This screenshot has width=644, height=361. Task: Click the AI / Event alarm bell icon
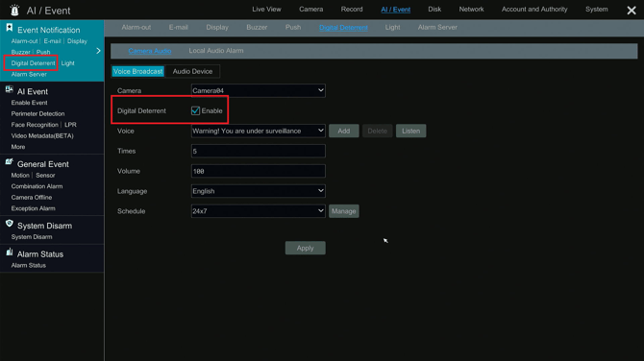[14, 10]
